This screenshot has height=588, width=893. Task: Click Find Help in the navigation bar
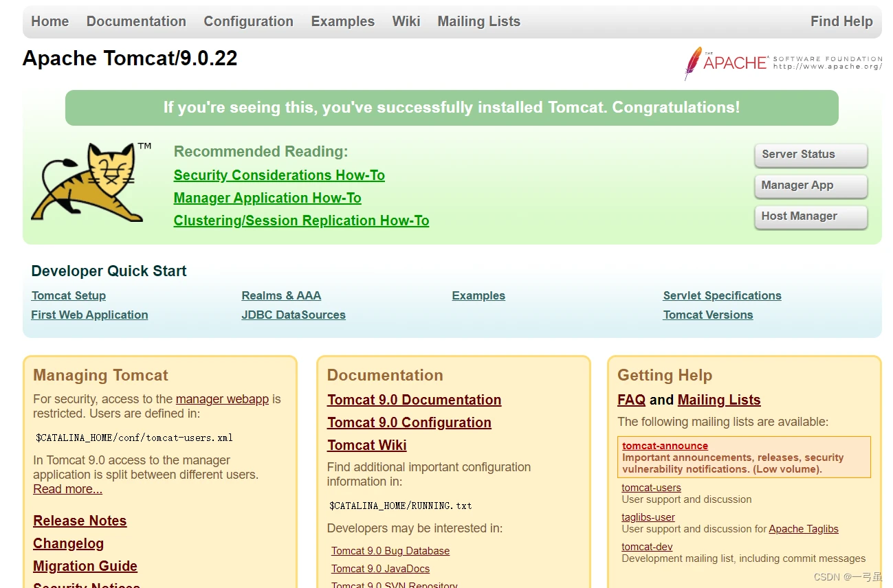tap(841, 21)
